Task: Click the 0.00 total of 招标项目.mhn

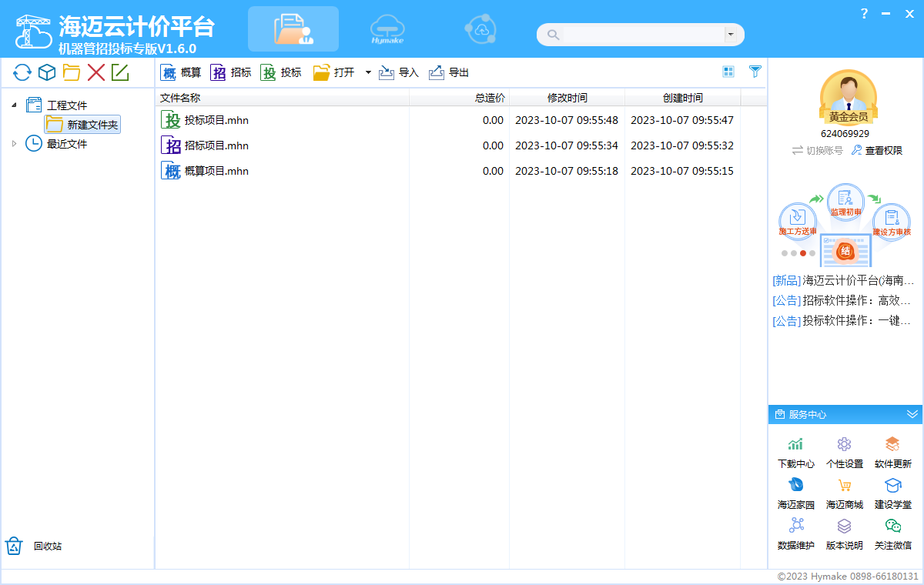Action: [493, 145]
